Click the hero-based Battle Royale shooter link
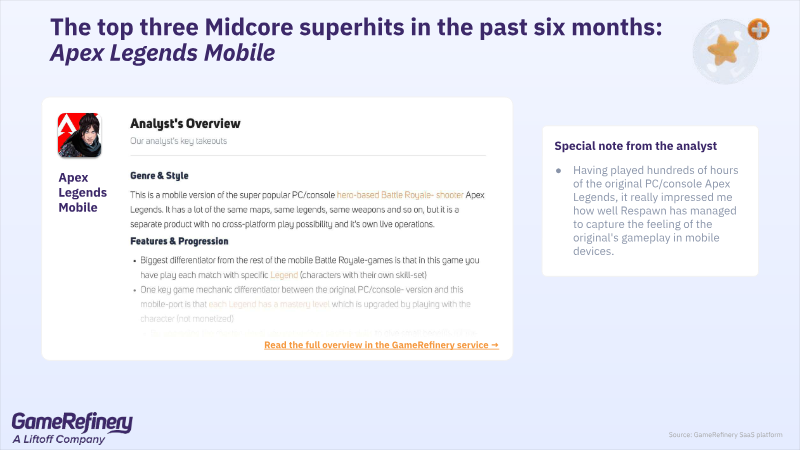Screen dimensions: 800x450 400,195
